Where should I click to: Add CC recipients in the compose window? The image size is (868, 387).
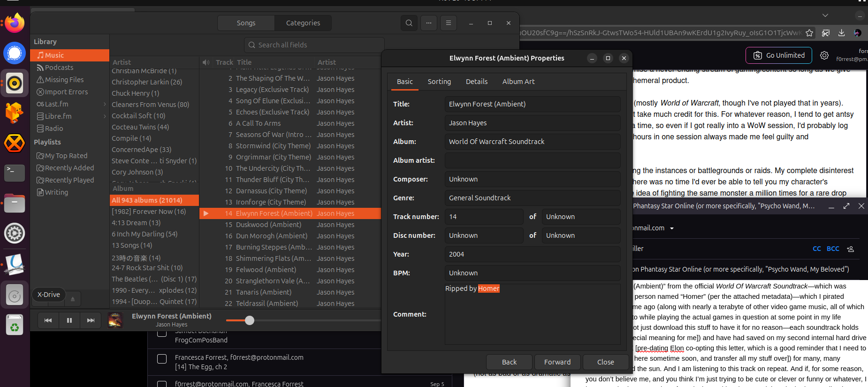pos(817,249)
